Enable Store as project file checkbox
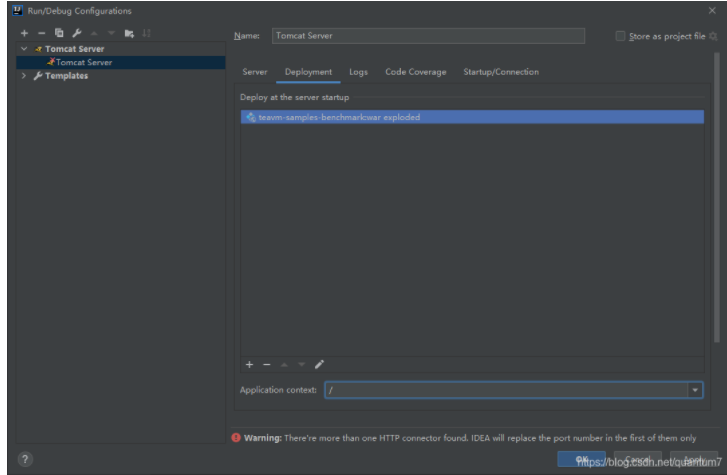This screenshot has width=727, height=475. (621, 37)
